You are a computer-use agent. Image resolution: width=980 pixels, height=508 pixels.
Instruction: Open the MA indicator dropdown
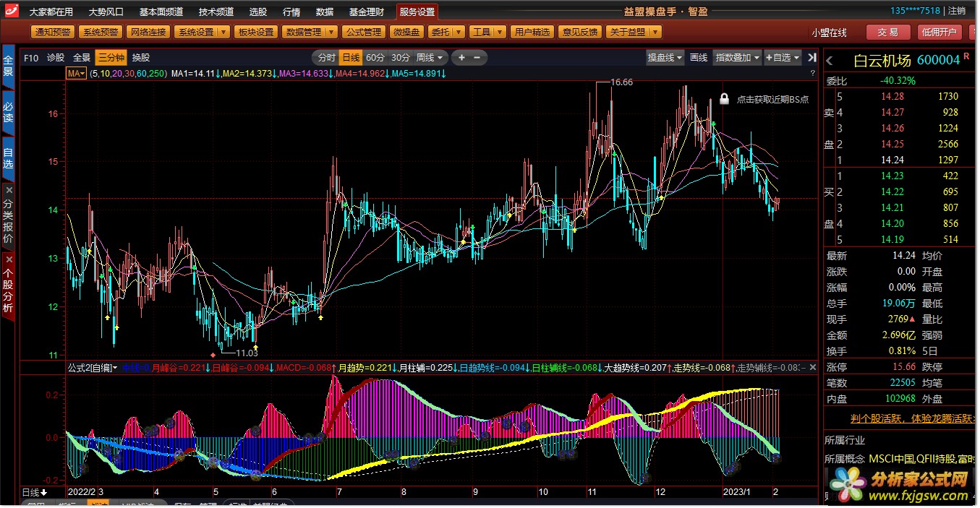[76, 74]
